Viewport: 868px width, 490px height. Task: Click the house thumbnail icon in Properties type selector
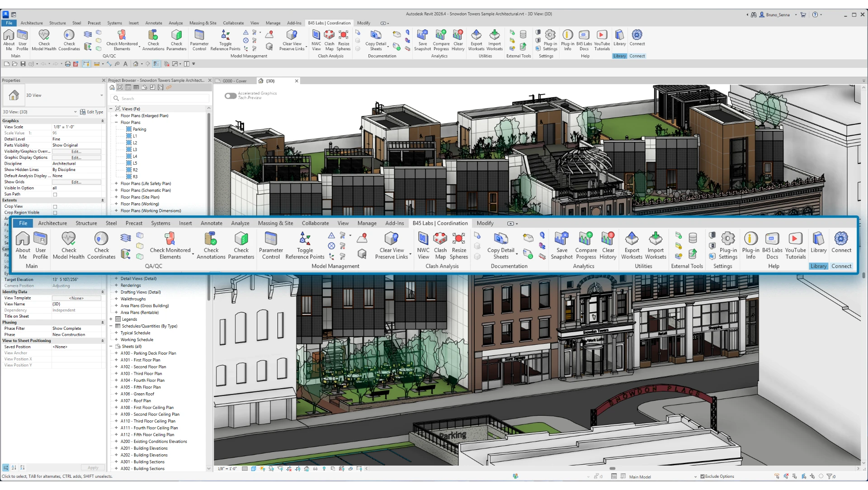pos(14,95)
